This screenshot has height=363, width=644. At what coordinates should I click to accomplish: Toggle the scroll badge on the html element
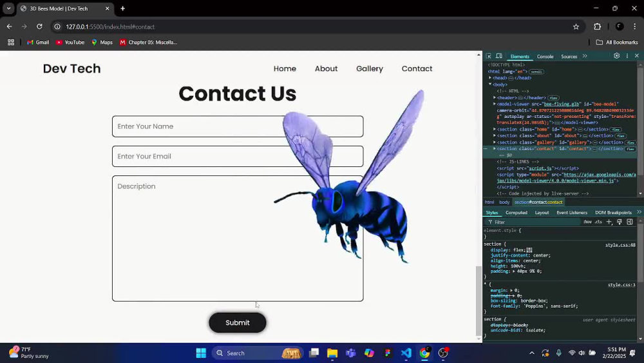pyautogui.click(x=536, y=72)
